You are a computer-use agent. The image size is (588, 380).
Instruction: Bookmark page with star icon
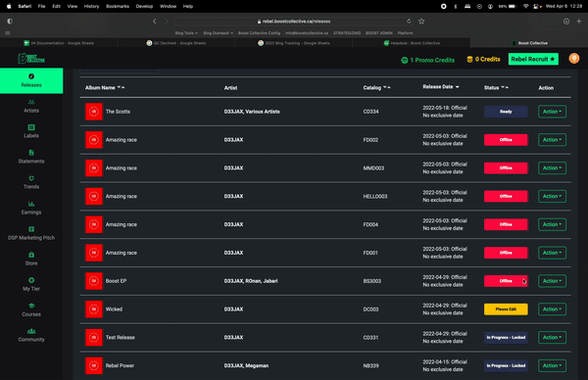click(x=421, y=22)
